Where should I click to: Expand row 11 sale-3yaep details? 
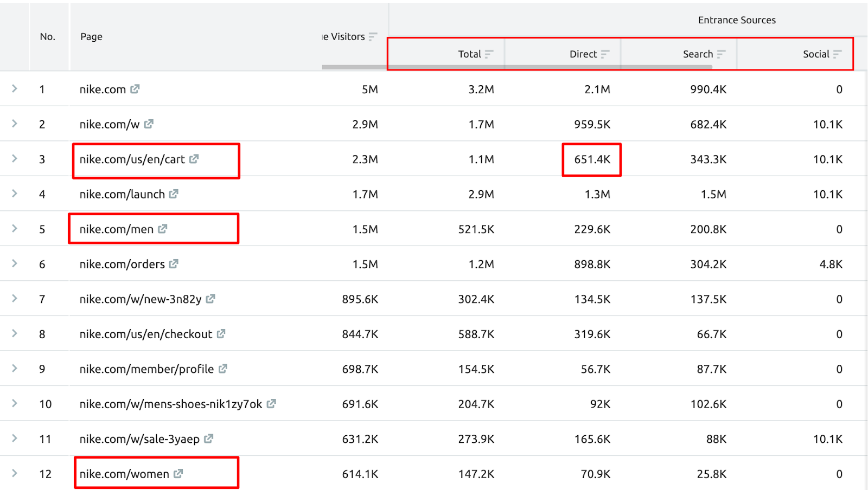click(15, 438)
